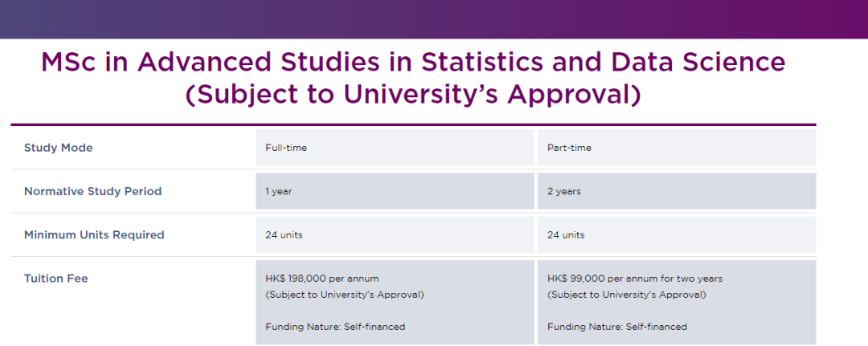Select the Tuition Fee row label

tap(56, 279)
